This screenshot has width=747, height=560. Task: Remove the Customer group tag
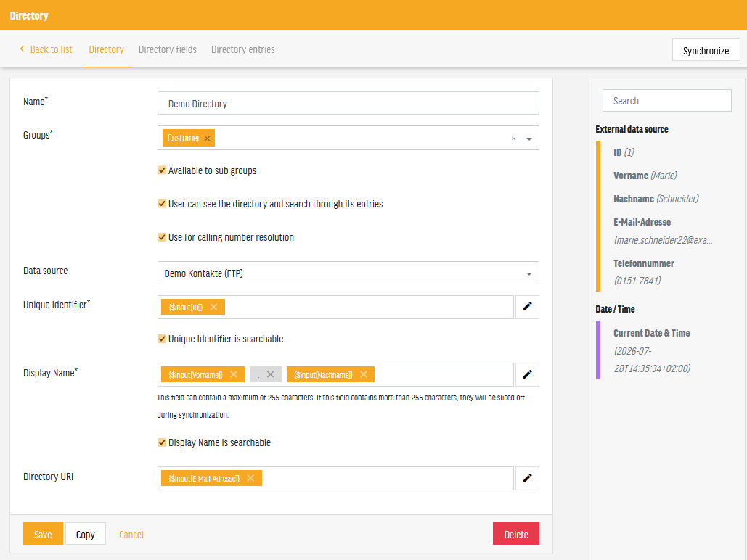click(x=207, y=139)
